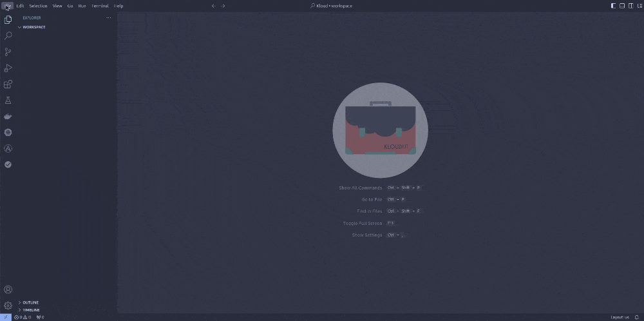The width and height of the screenshot is (644, 321).
Task: Open the Run and Debug view icon
Action: [8, 68]
